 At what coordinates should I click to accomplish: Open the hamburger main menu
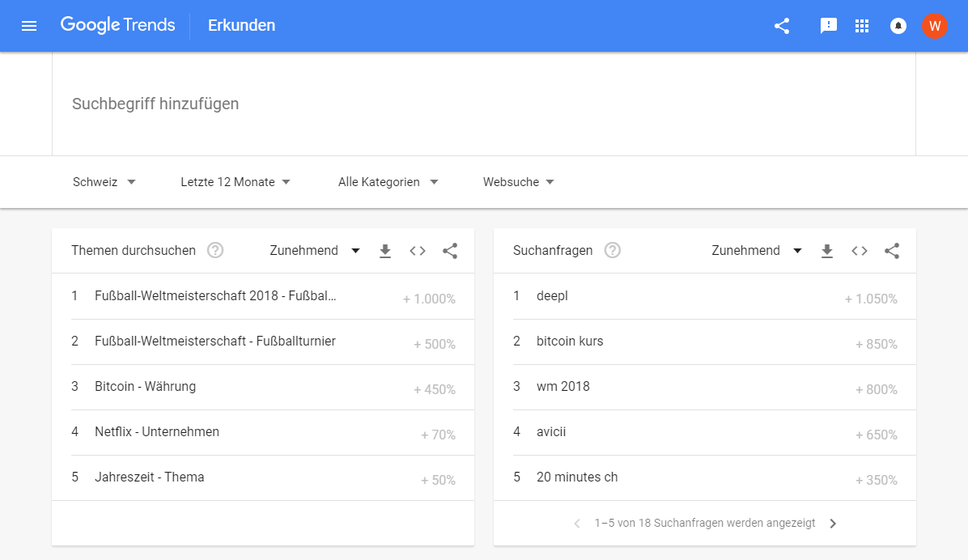[x=29, y=25]
